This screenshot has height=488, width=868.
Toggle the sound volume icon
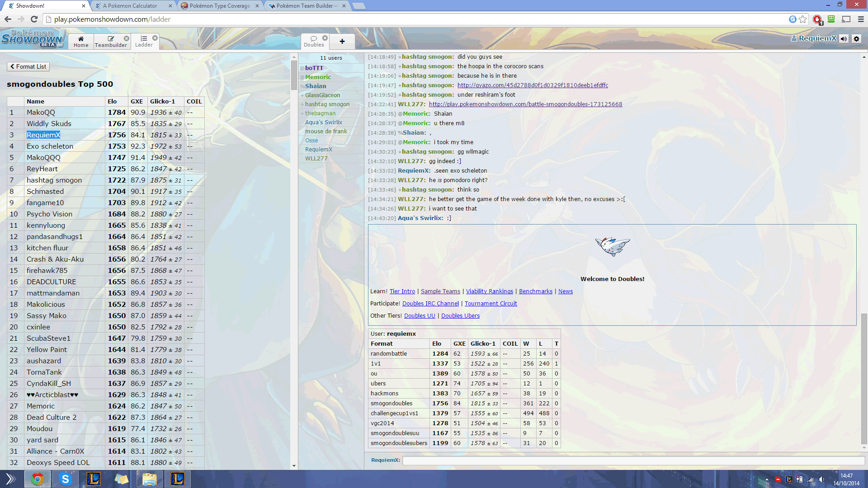[844, 39]
